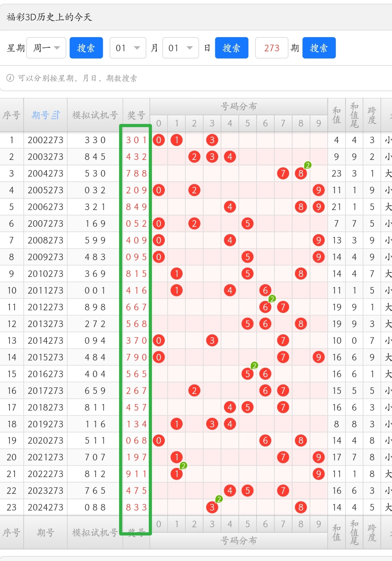Click the 跨度 top column header

pos(372,115)
